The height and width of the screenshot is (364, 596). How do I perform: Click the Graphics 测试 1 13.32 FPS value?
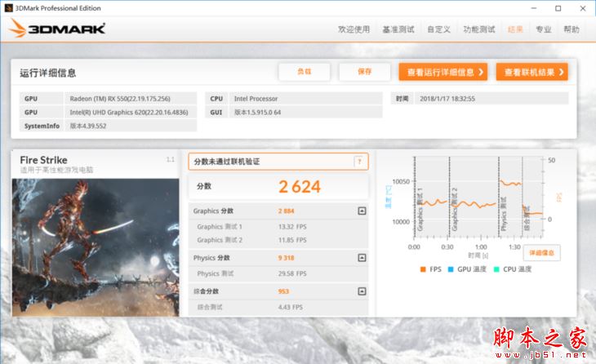[292, 227]
